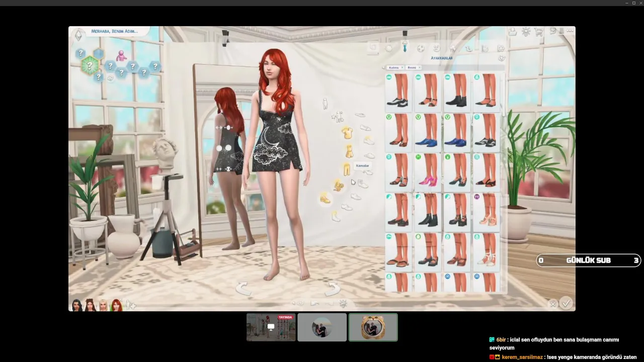644x362 pixels.
Task: Select the first household sim portrait
Action: (76, 305)
